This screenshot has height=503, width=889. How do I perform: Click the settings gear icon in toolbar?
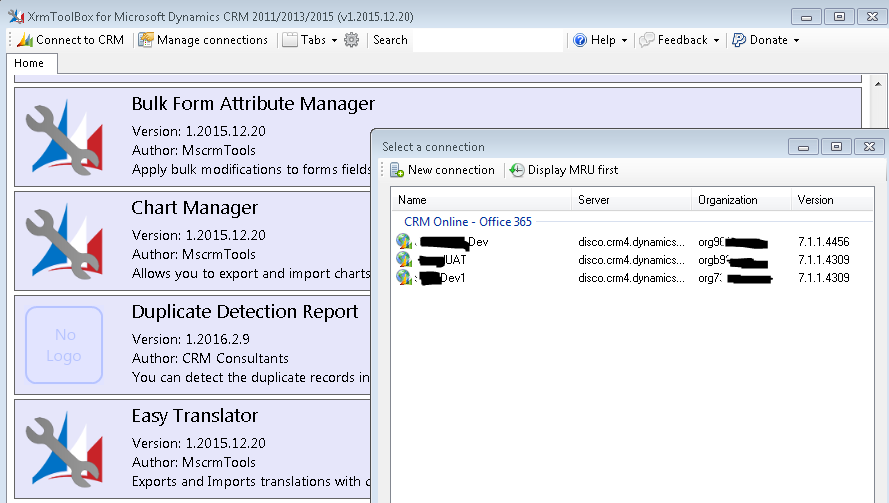click(352, 40)
